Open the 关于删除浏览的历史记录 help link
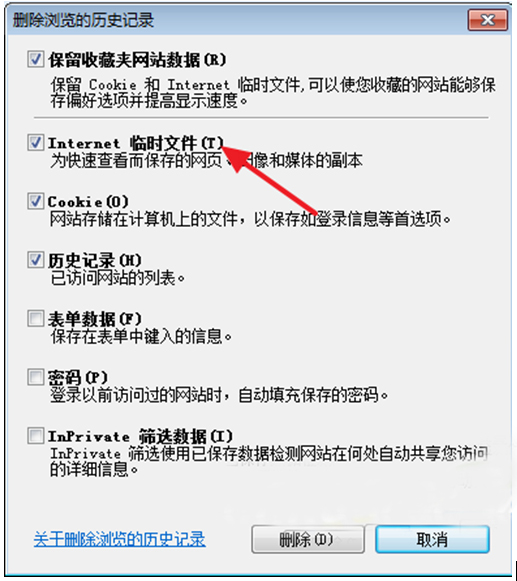517x581 pixels. 119,539
